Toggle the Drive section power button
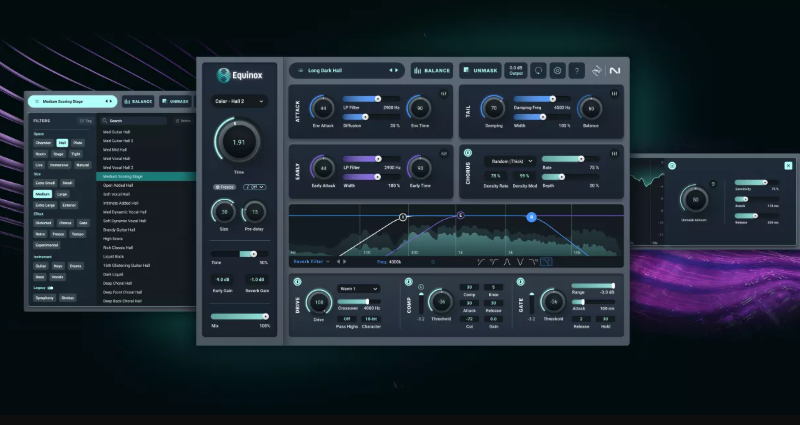Viewport: 800px width, 425px height. (297, 282)
